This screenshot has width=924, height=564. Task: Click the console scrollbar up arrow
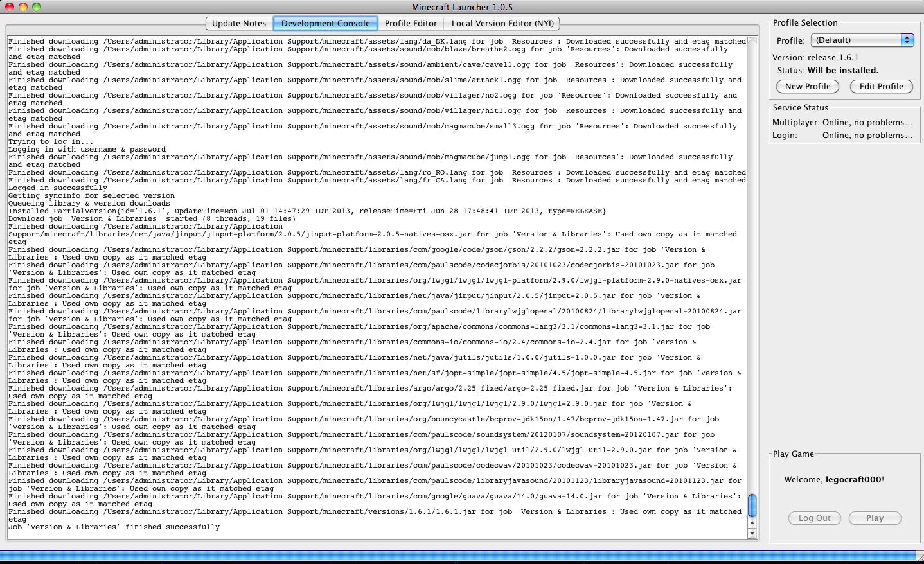click(x=752, y=523)
